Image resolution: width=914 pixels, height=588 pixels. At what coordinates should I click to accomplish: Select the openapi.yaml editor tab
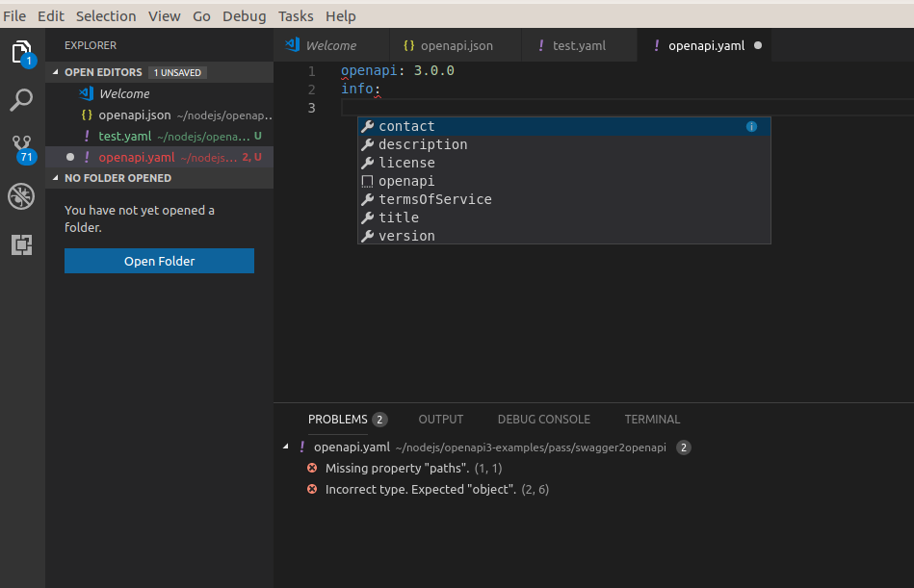pos(704,45)
